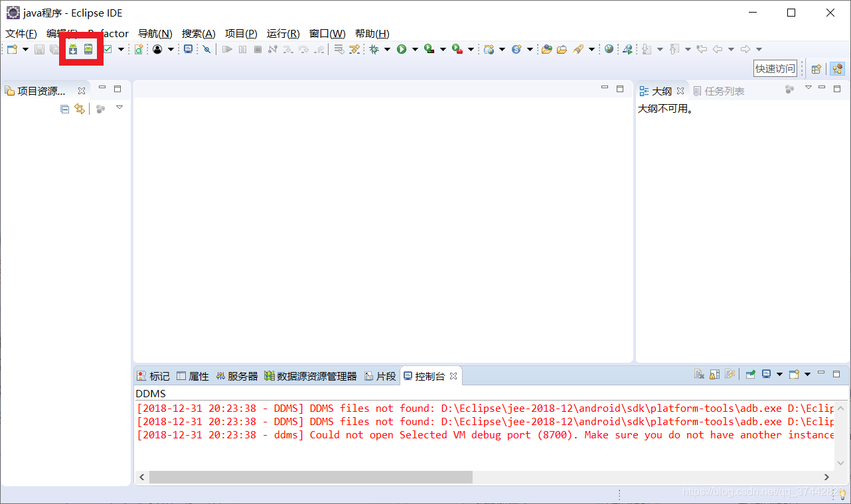Click the Open Perspective icon
This screenshot has height=504, width=851.
[816, 68]
